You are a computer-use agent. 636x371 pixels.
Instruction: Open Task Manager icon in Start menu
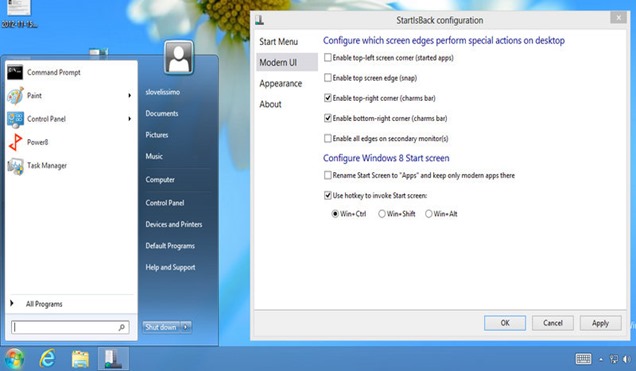click(15, 166)
